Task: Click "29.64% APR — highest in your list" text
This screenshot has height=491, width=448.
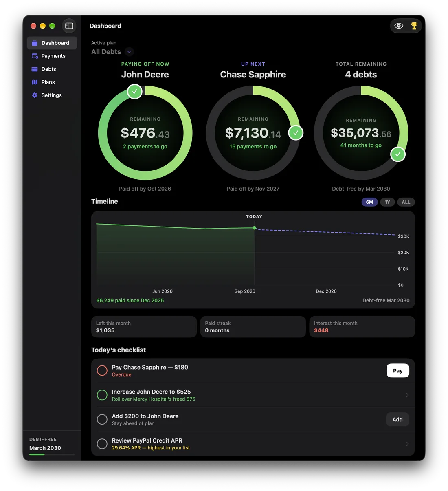Action: pyautogui.click(x=151, y=448)
